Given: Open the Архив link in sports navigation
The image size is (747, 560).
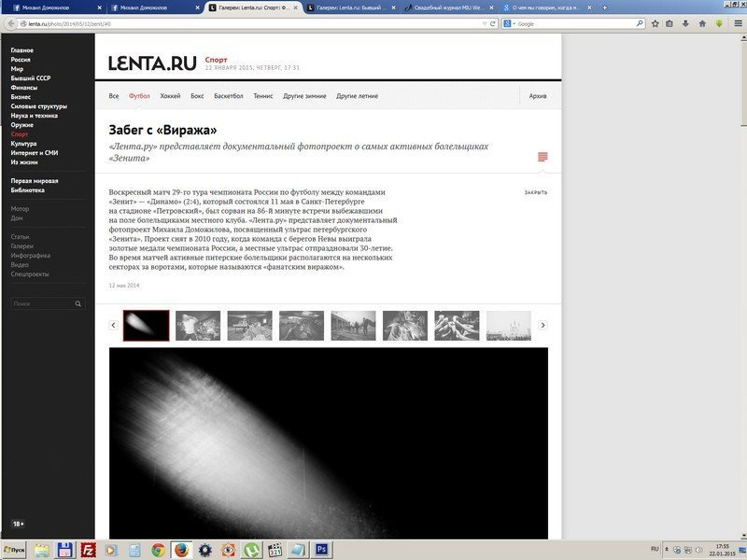Looking at the screenshot, I should 538,96.
